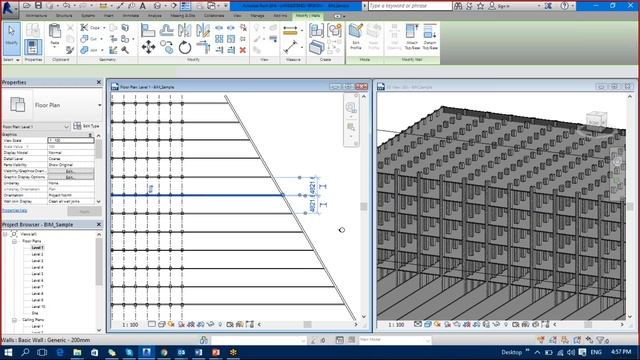This screenshot has height=360, width=640.
Task: Open the Annotate ribbon tab
Action: (x=131, y=16)
